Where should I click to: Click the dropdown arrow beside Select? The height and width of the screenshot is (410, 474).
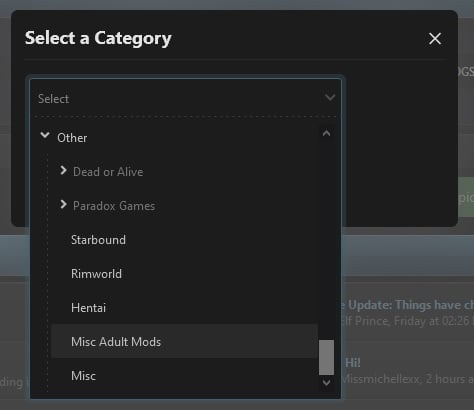coord(330,98)
